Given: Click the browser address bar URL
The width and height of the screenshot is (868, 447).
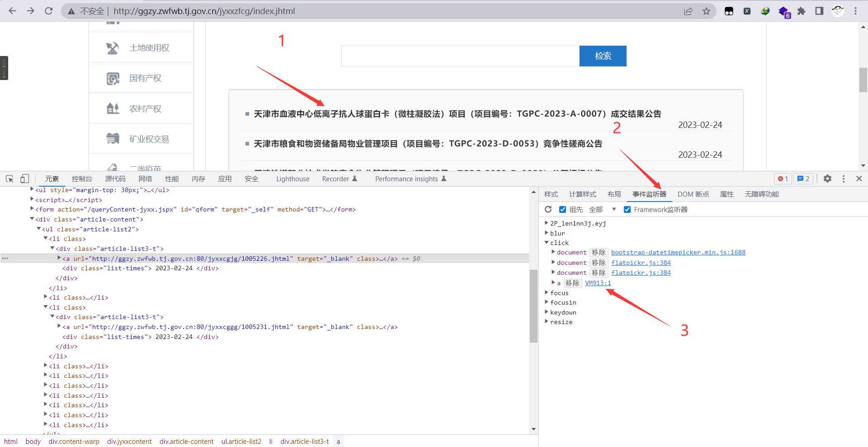Looking at the screenshot, I should coord(204,11).
